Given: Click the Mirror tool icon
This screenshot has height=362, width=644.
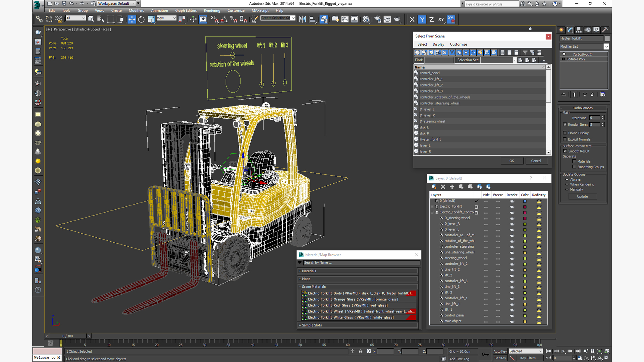Looking at the screenshot, I should pyautogui.click(x=303, y=19).
